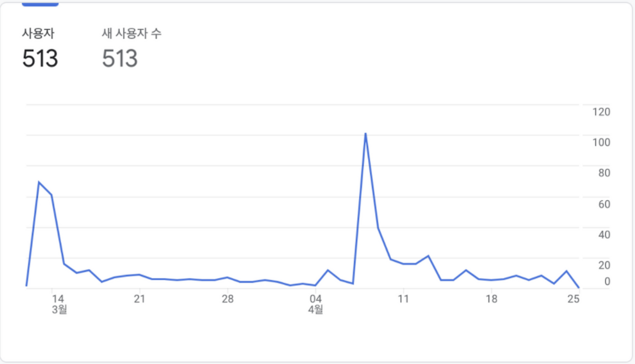Click the 28 date label on axis

click(227, 299)
